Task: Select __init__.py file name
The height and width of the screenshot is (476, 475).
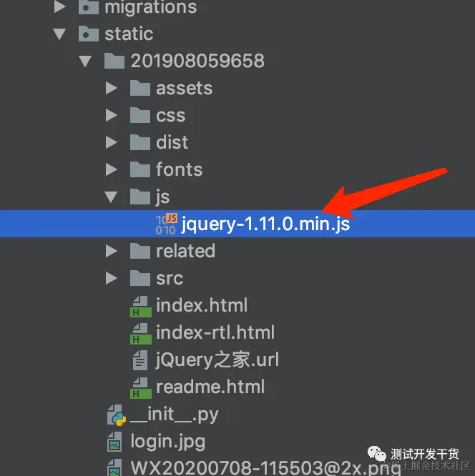Action: point(175,415)
